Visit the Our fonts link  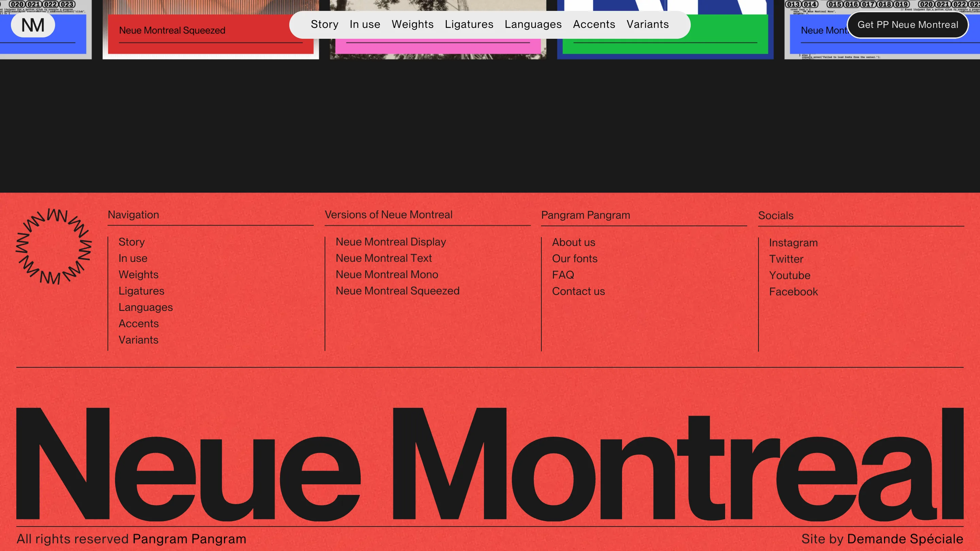coord(575,258)
